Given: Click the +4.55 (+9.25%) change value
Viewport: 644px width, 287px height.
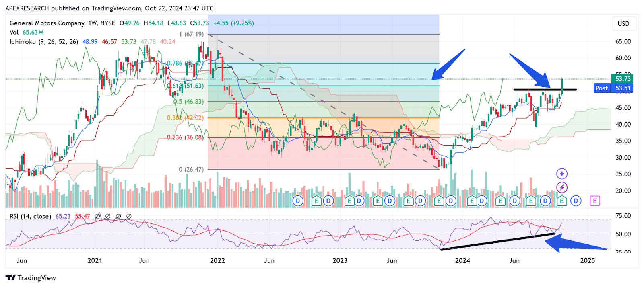Looking at the screenshot, I should pos(233,23).
